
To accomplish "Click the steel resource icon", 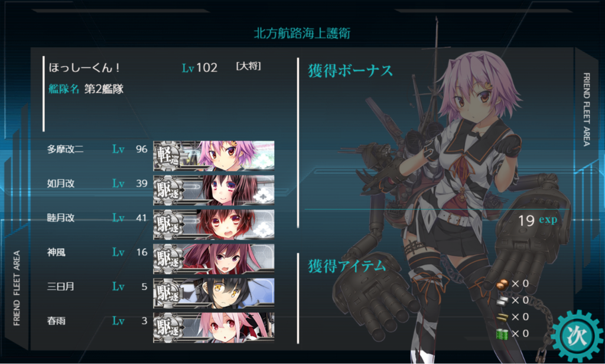I will [502, 301].
